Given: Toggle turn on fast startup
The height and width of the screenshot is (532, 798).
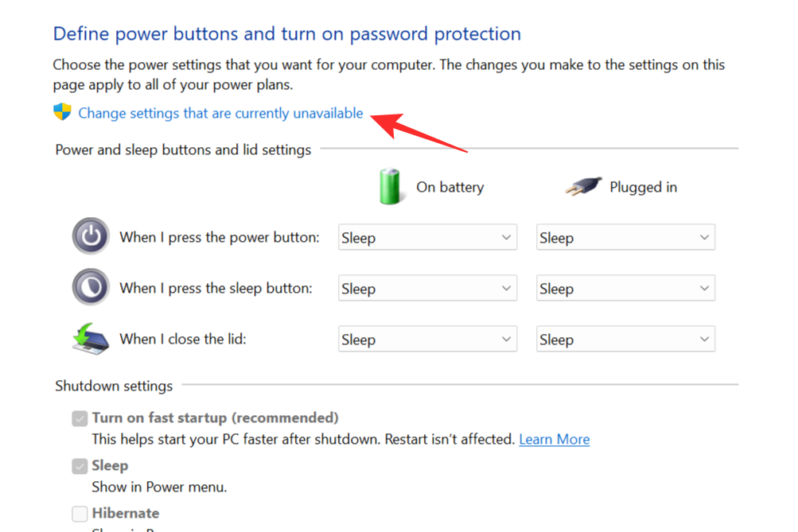Looking at the screenshot, I should [x=79, y=417].
